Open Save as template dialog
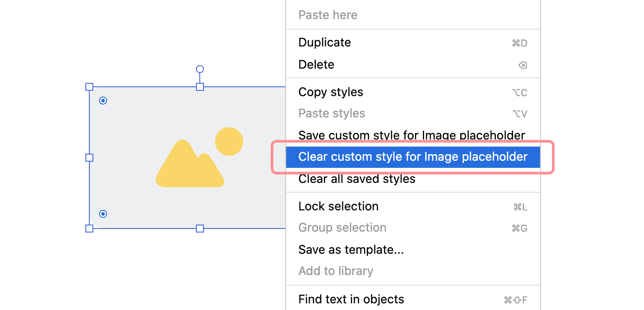The image size is (644, 310). tap(351, 249)
